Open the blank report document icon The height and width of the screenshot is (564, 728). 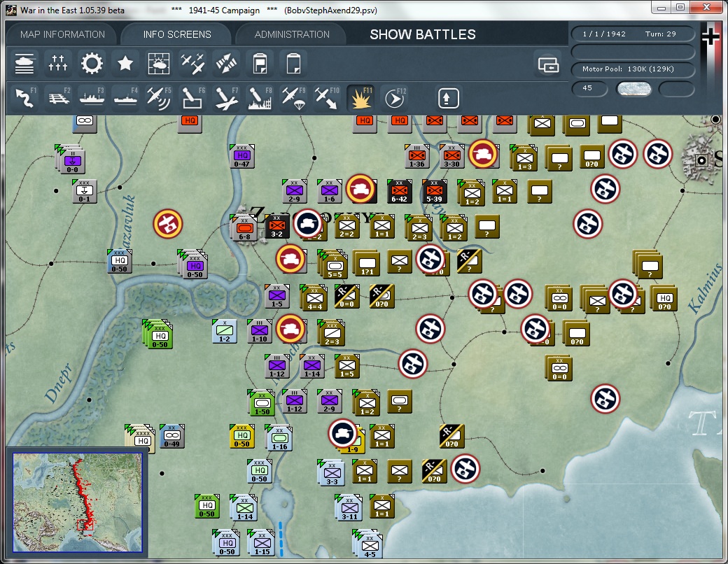(x=293, y=64)
